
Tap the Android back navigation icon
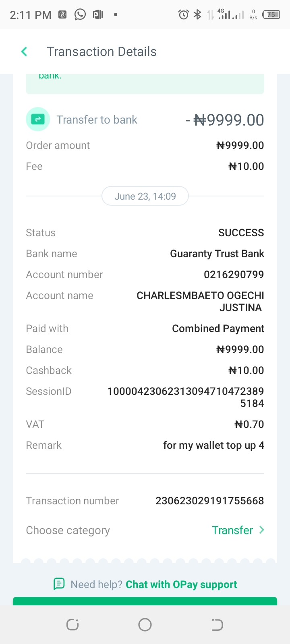(x=217, y=625)
